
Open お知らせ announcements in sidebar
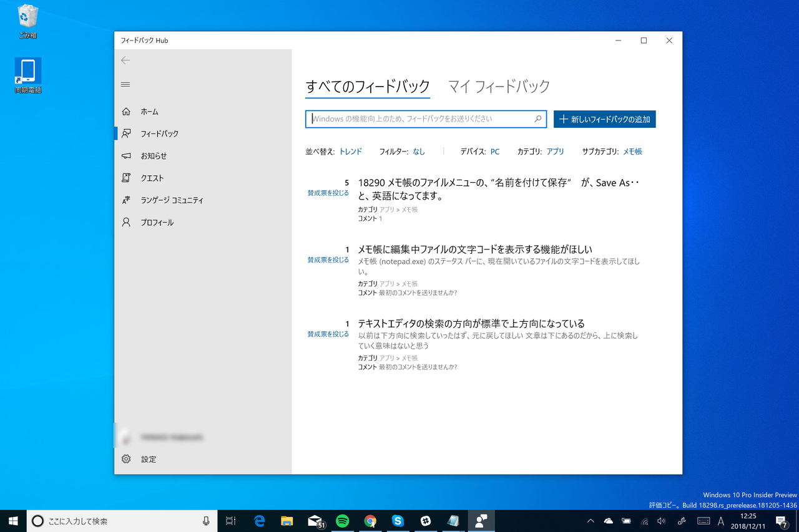(x=203, y=156)
